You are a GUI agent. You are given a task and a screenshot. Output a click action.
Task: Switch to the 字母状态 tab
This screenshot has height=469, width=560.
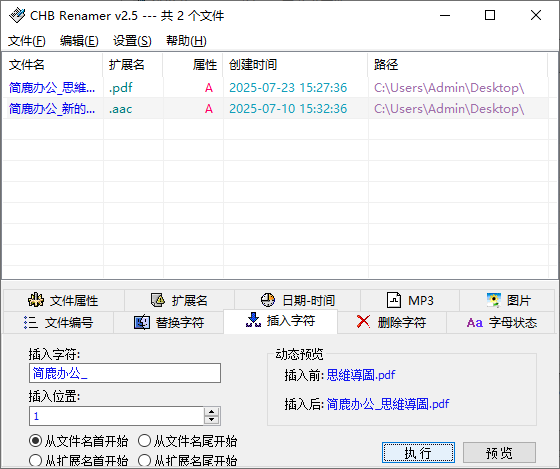(x=501, y=323)
